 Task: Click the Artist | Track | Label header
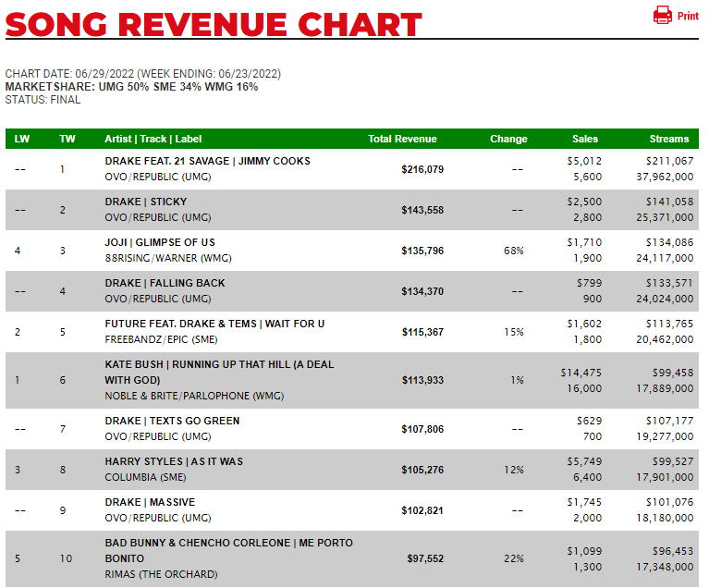coord(153,139)
